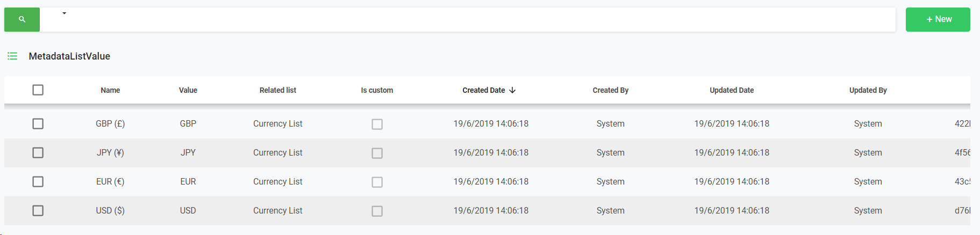Open the search filter dropdown caret
Image resolution: width=980 pixels, height=235 pixels.
pyautogui.click(x=64, y=13)
